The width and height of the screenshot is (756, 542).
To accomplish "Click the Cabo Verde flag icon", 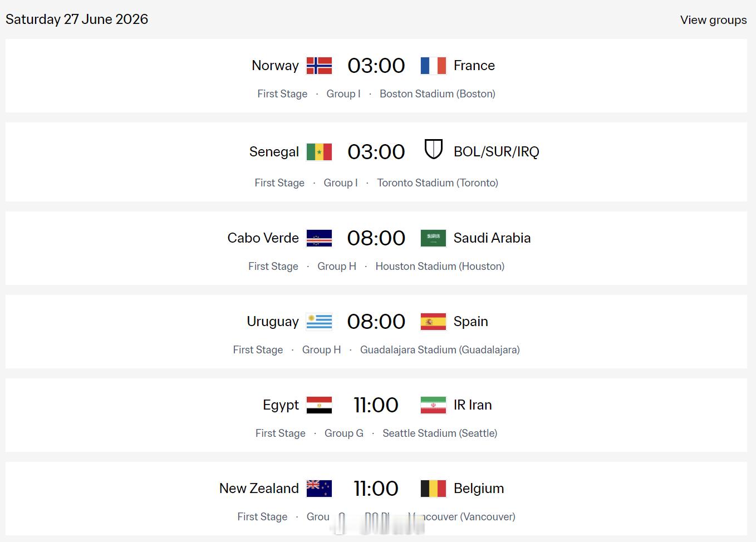I will point(319,238).
